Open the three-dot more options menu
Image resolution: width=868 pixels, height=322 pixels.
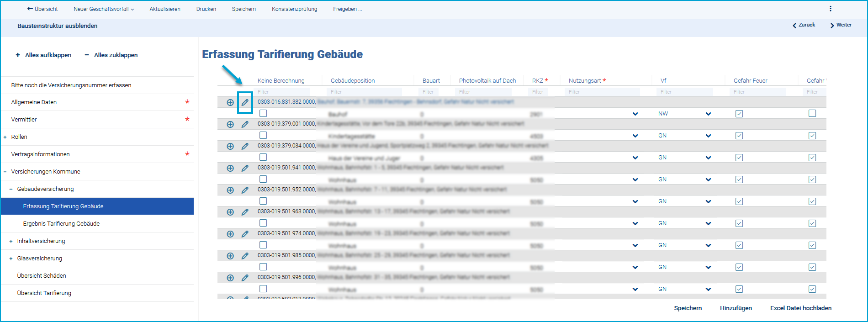pyautogui.click(x=831, y=9)
